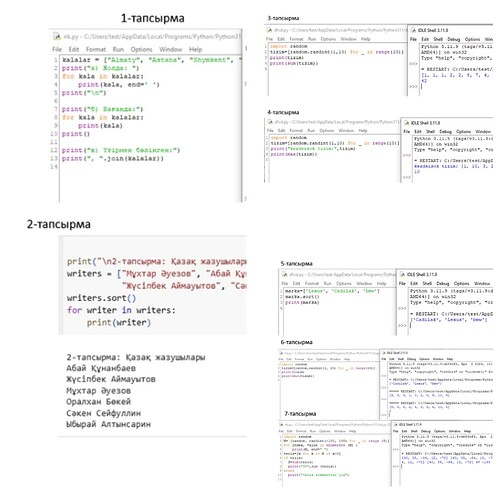500x500 pixels.
Task: Click the join(kalalar) print line in nk.py
Action: (x=113, y=159)
